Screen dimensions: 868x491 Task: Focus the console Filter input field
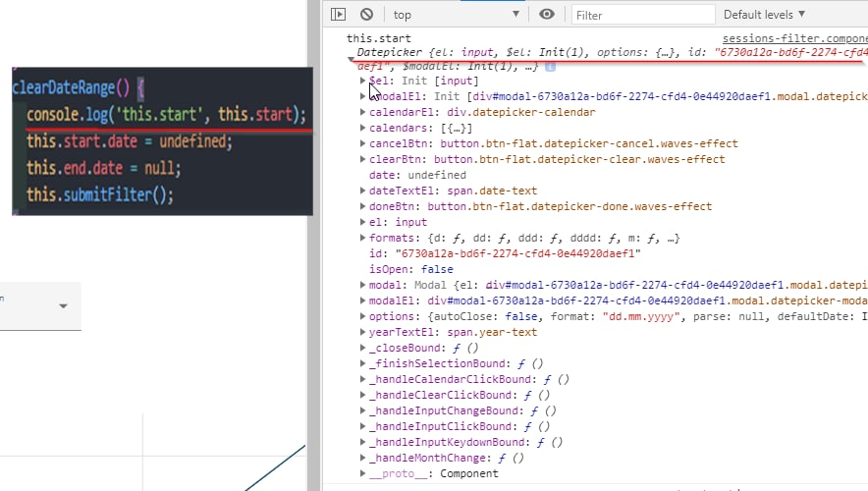pos(643,15)
